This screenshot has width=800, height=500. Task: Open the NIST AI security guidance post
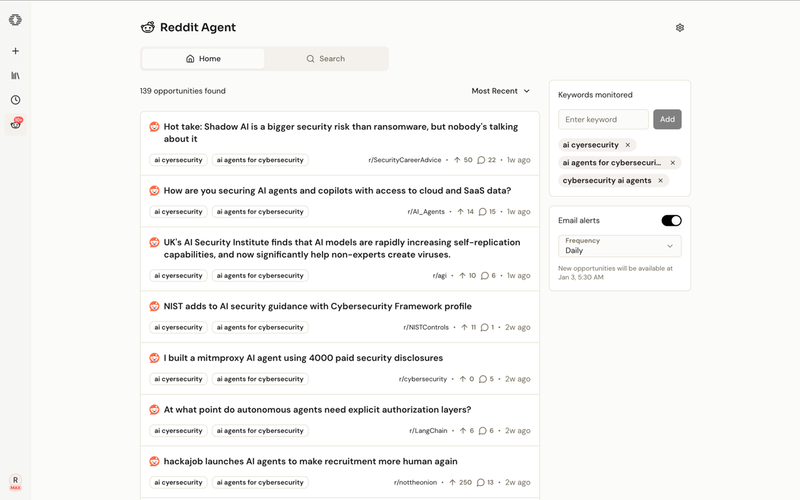317,306
